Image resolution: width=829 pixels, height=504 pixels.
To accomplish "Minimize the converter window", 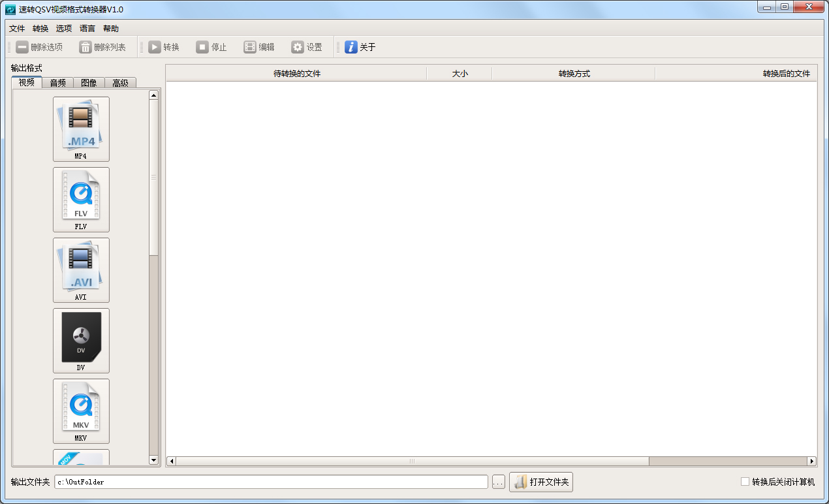I will click(766, 7).
